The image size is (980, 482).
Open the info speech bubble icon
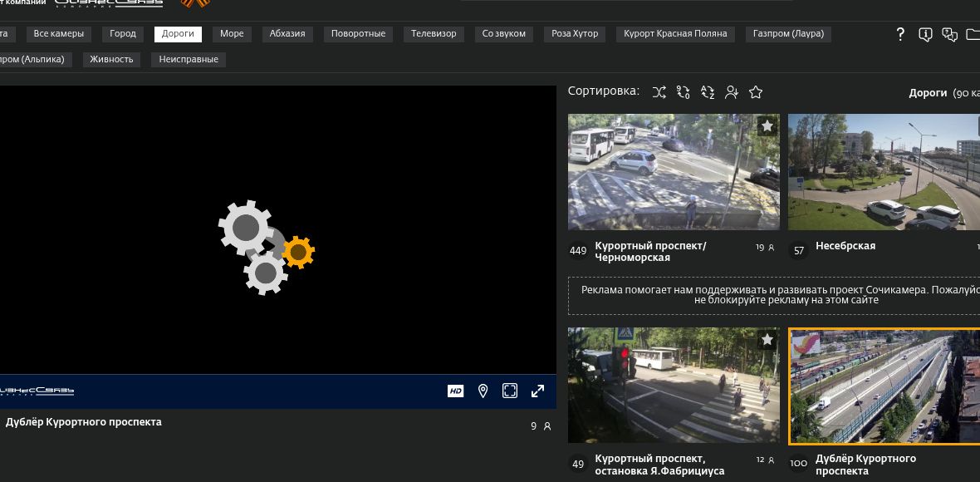926,34
